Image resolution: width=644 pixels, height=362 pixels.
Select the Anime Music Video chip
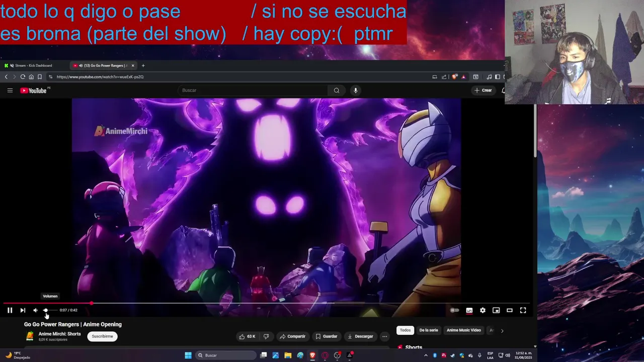464,330
